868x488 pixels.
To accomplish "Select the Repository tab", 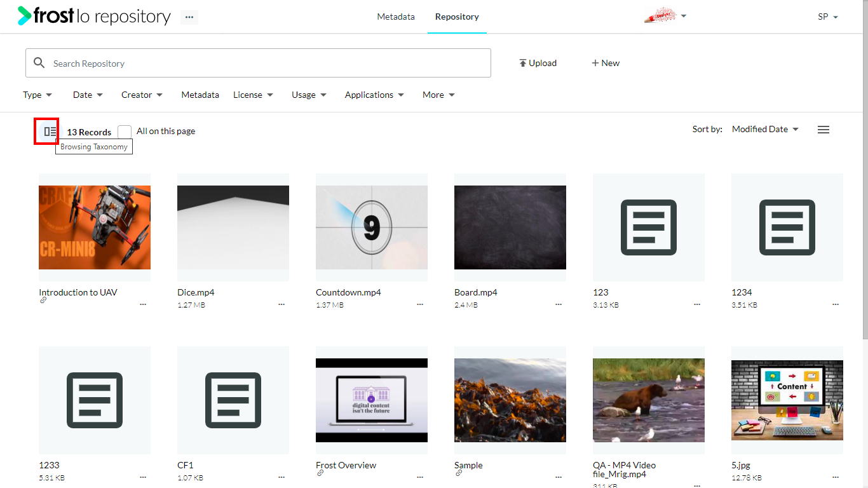I will 457,17.
